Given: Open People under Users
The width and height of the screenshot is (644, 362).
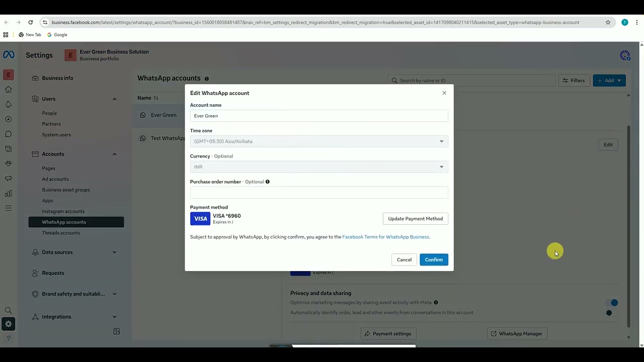Looking at the screenshot, I should tap(49, 114).
